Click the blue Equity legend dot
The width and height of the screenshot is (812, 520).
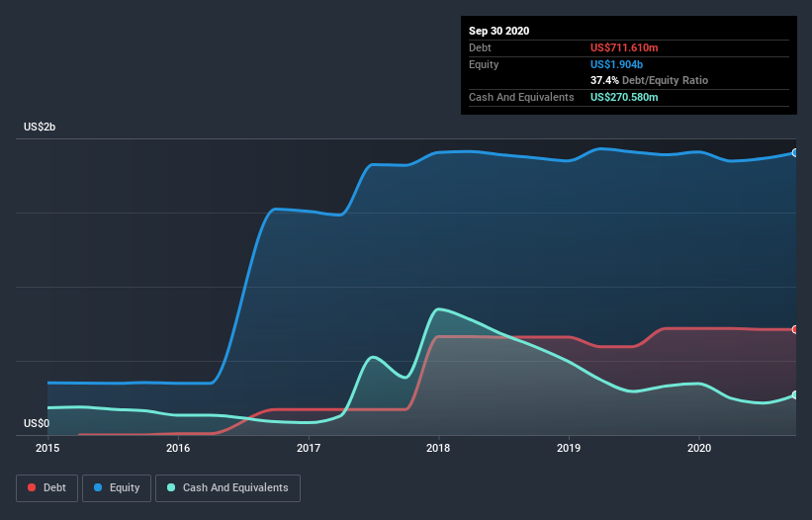98,487
